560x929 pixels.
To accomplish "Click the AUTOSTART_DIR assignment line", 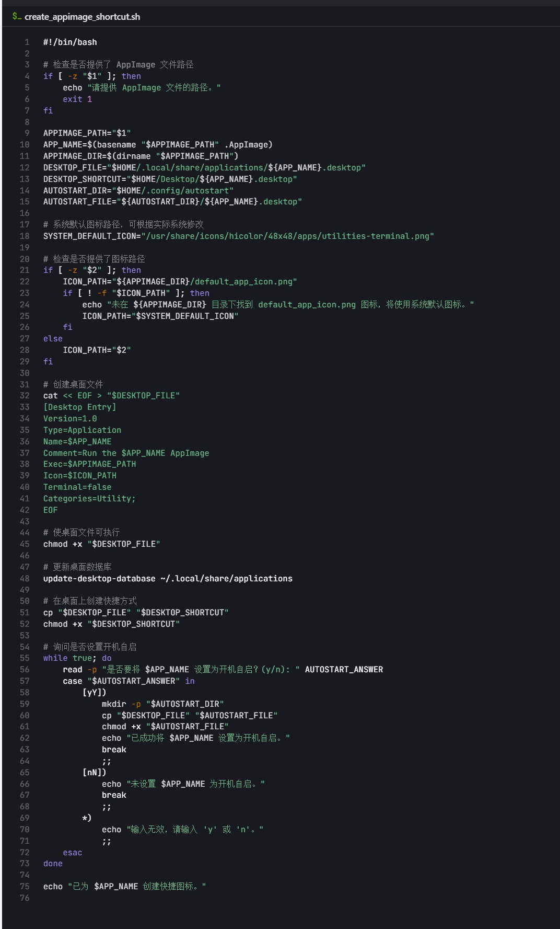I will point(138,190).
